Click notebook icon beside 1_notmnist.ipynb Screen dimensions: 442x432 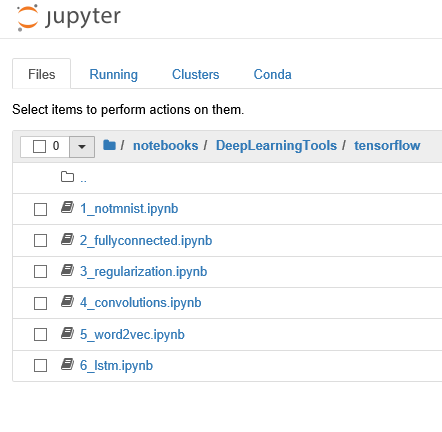tap(67, 208)
